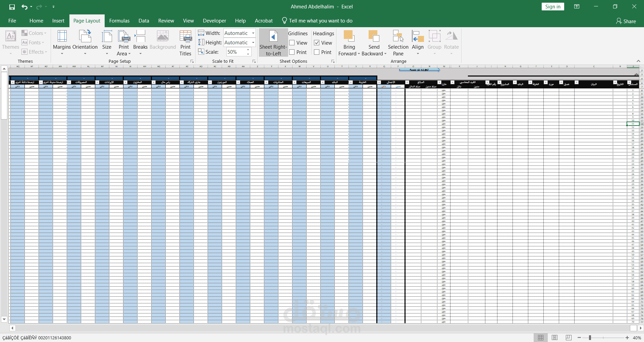Switch to Page Layout view in status bar

[x=554, y=338]
